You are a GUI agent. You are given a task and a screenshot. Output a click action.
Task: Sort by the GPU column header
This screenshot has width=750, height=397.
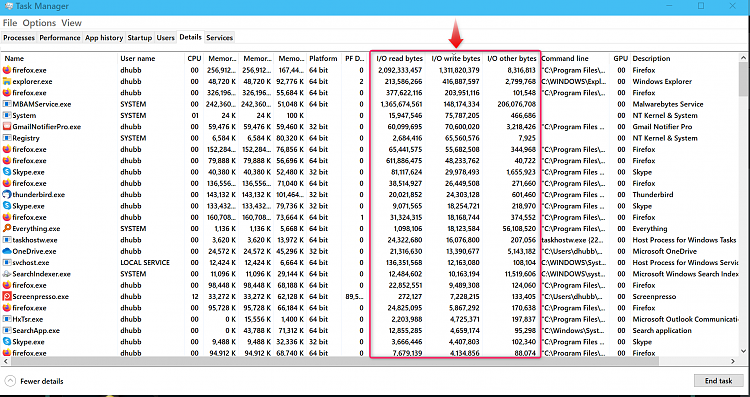click(x=620, y=58)
